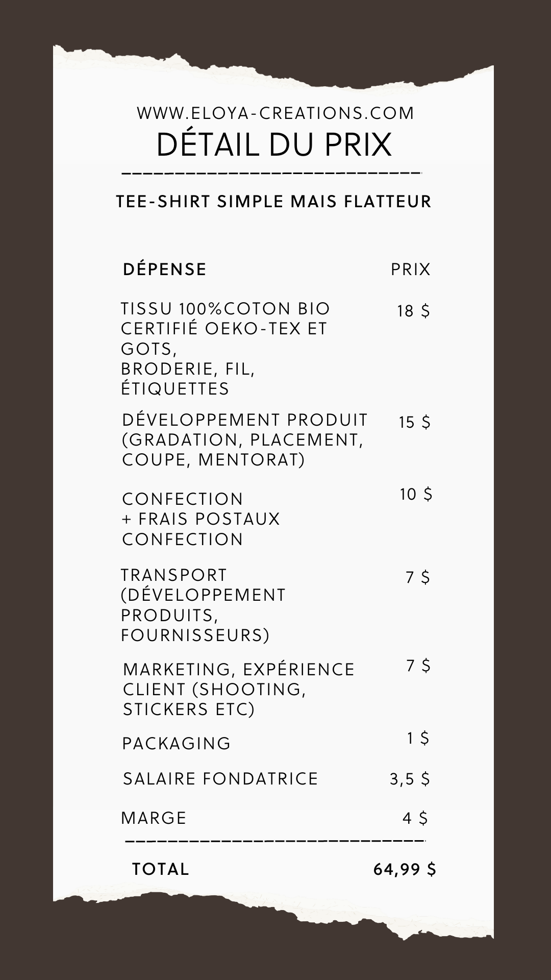
Task: Click the 1 $ packaging price
Action: [x=418, y=738]
